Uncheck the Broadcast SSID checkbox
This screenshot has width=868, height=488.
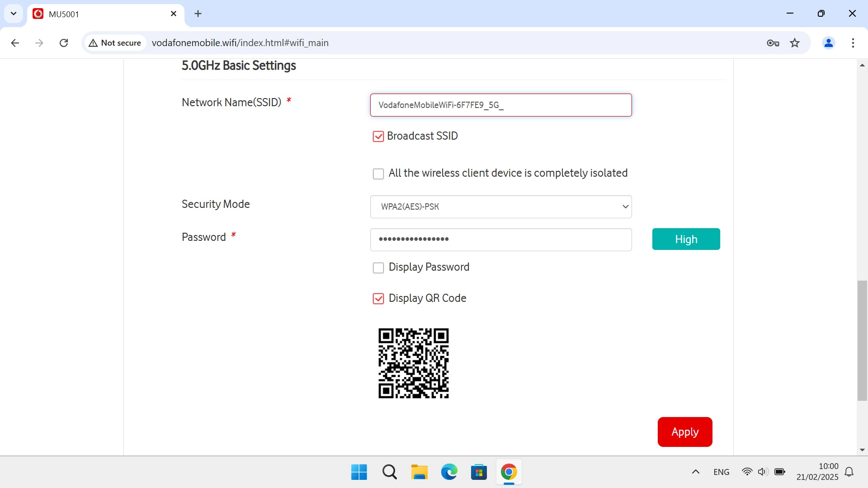point(378,136)
